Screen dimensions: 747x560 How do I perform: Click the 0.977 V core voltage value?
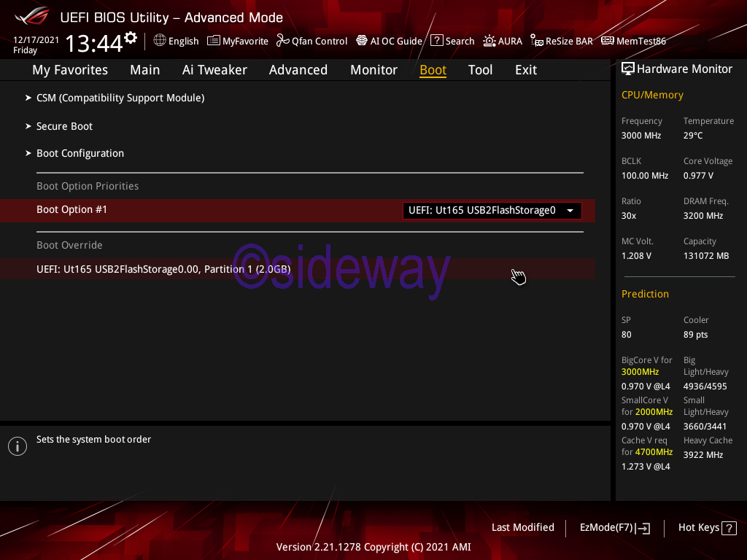tap(698, 176)
